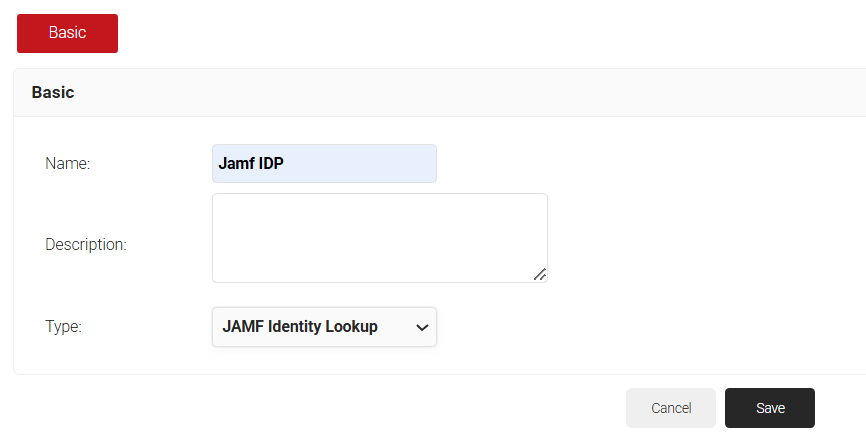Image resolution: width=866 pixels, height=444 pixels.
Task: Place cursor on the "Jamf IDP" text
Action: click(251, 163)
